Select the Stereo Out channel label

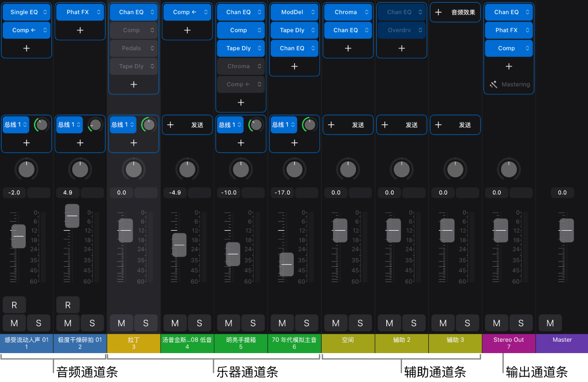coord(509,343)
